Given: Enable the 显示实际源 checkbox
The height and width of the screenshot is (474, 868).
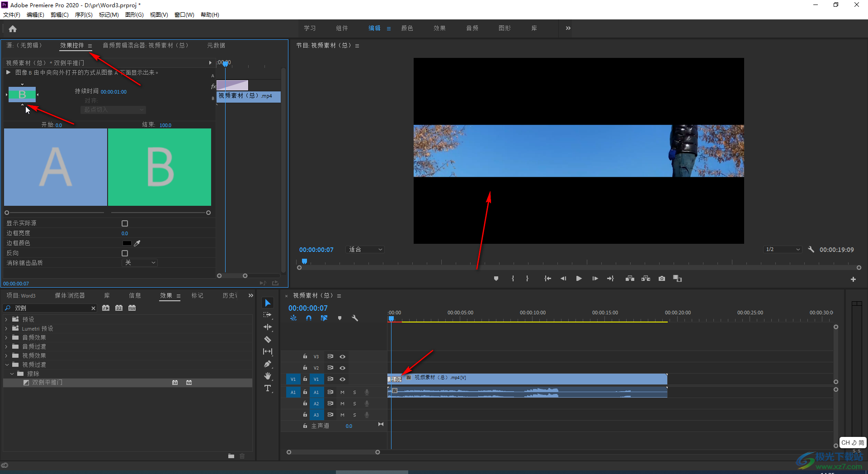Looking at the screenshot, I should tap(125, 223).
